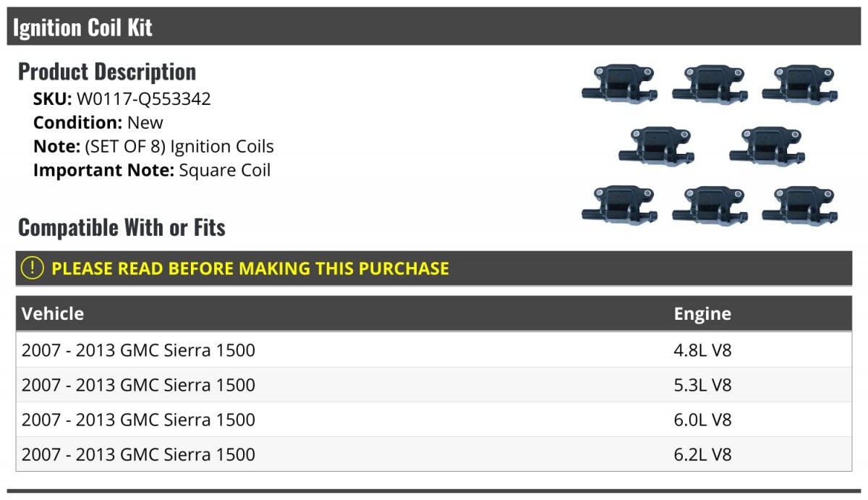The height and width of the screenshot is (500, 868).
Task: Click the SKU number W0117-Q553342
Action: tap(144, 98)
